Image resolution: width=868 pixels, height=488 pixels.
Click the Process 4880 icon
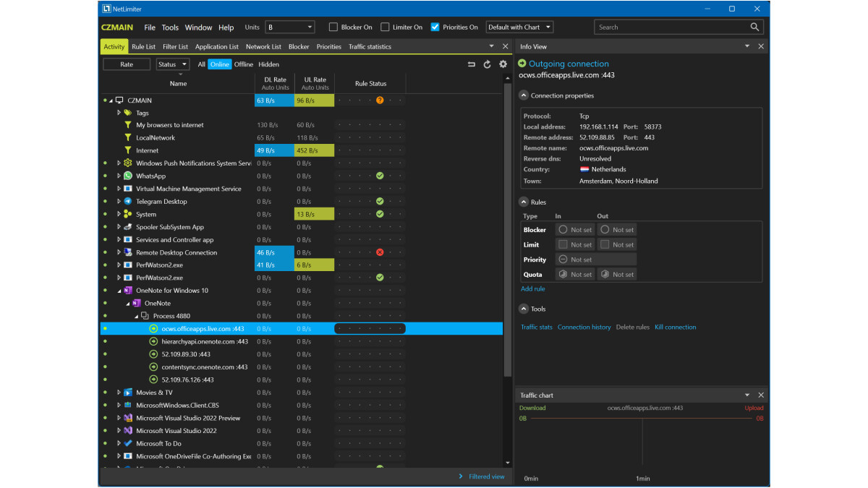[x=145, y=316]
